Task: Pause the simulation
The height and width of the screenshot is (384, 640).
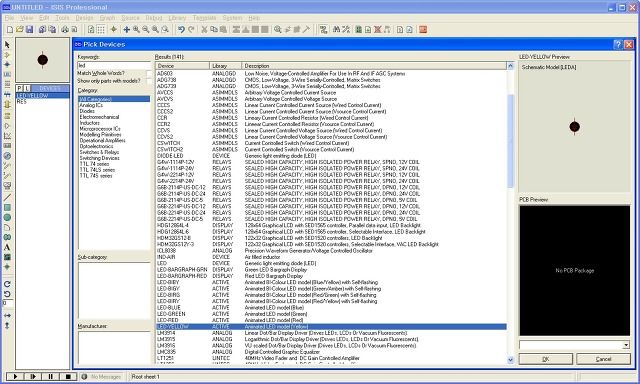Action: (x=50, y=376)
